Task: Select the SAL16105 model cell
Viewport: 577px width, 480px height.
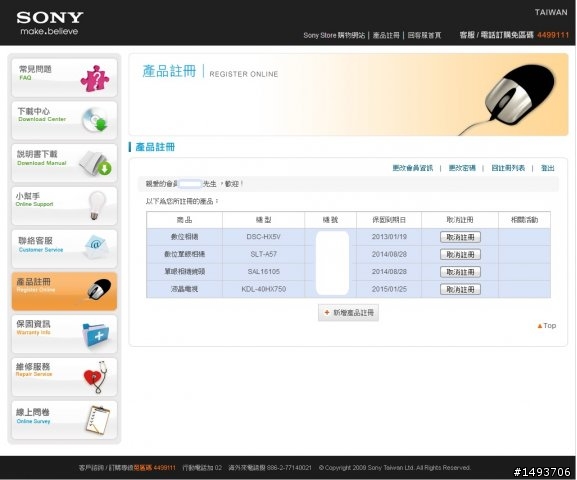Action: 263,272
